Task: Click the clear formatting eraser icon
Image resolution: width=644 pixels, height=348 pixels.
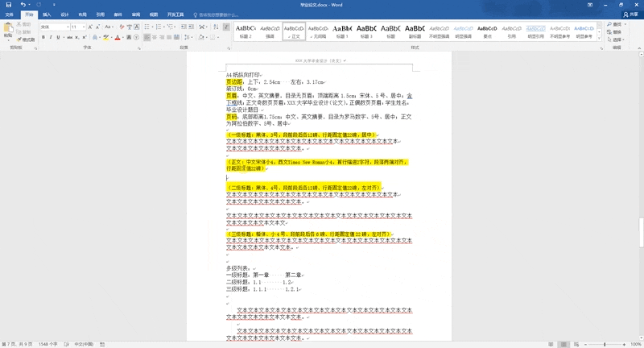Action: (122, 27)
